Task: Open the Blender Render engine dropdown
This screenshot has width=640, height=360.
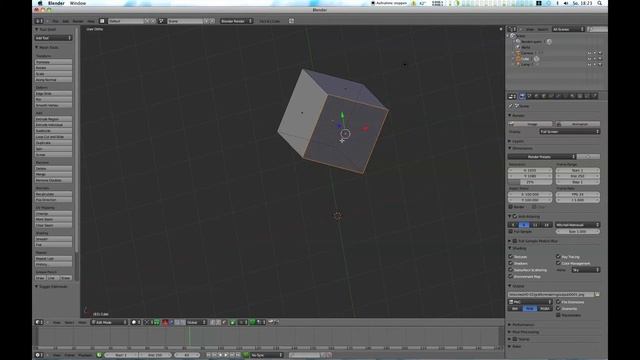Action: coord(236,21)
